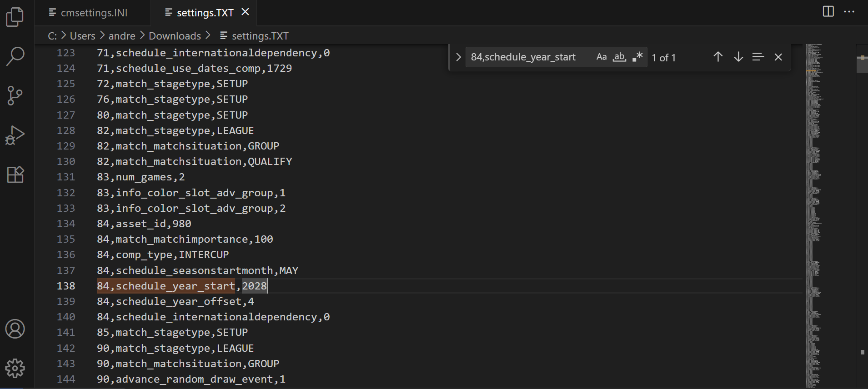
Task: Click the find search input field
Action: 527,57
